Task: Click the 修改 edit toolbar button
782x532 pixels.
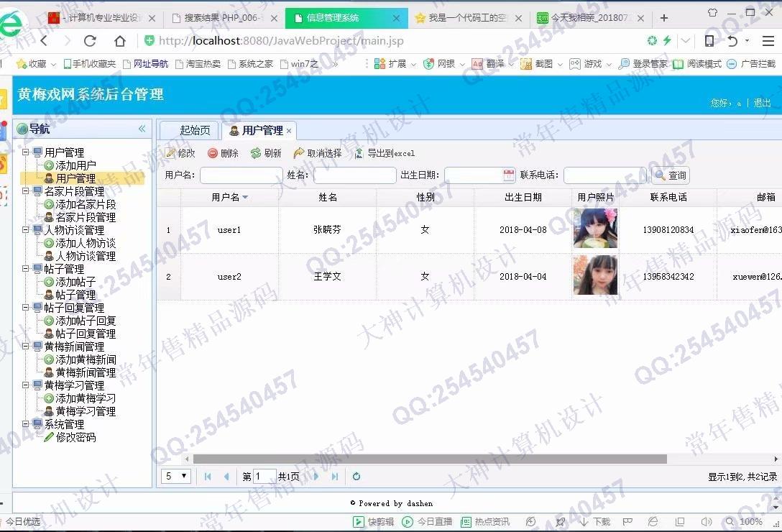Action: 180,153
